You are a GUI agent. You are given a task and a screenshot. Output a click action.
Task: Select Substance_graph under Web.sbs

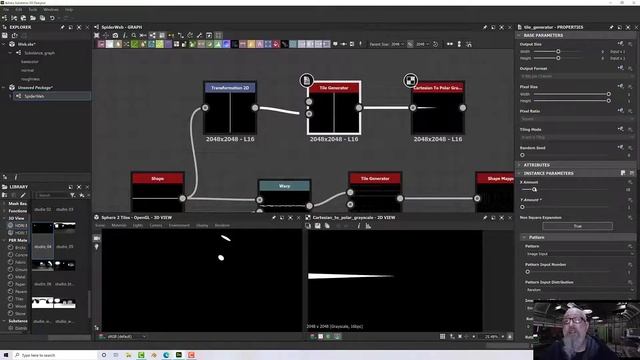click(x=39, y=53)
